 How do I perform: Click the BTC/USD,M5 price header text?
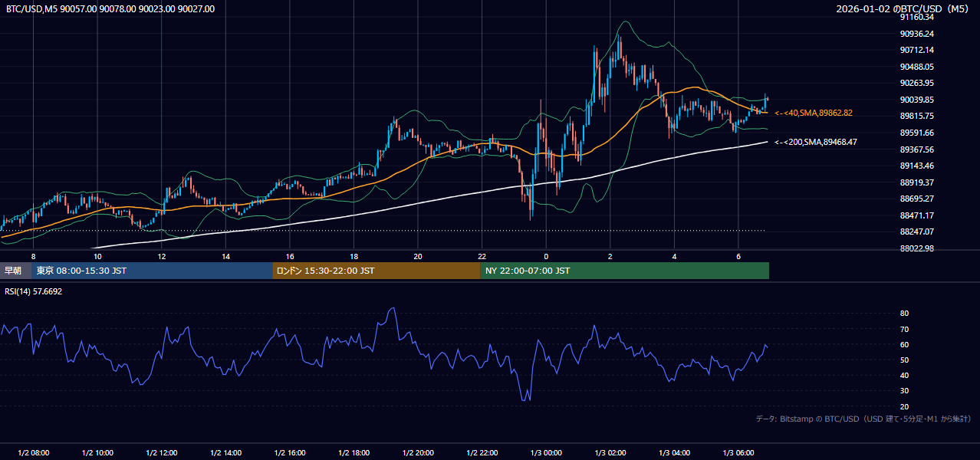pos(110,9)
